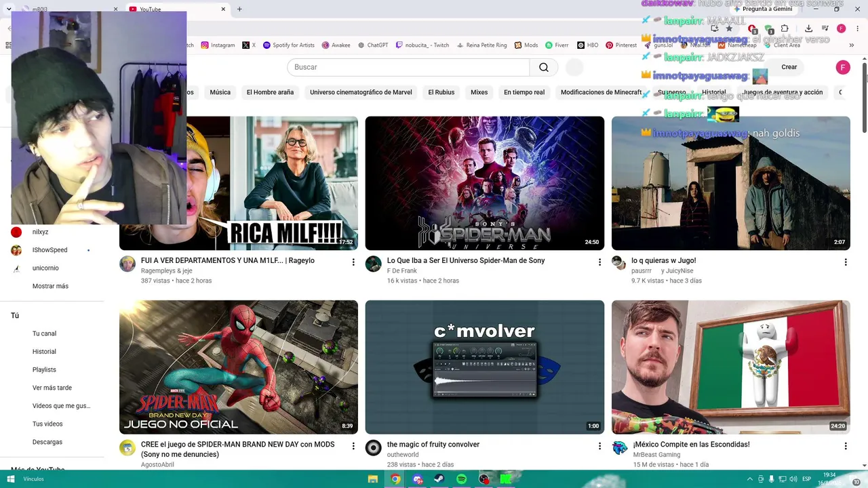
Task: Open Ver más tarde in the sidebar
Action: [52, 388]
